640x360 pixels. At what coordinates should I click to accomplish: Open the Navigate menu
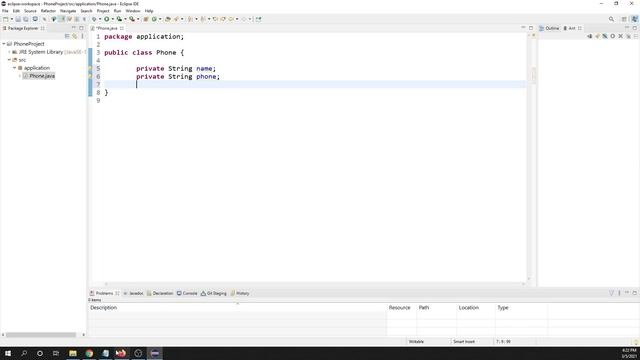(x=68, y=11)
